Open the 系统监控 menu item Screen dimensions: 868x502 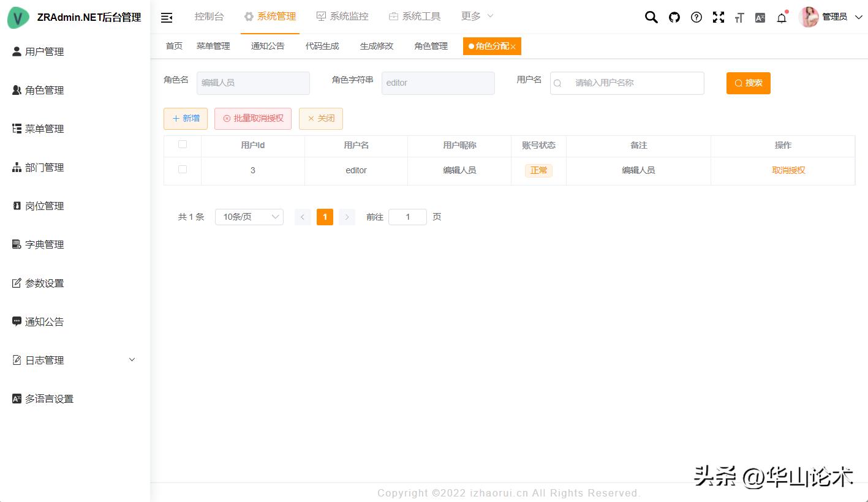342,16
